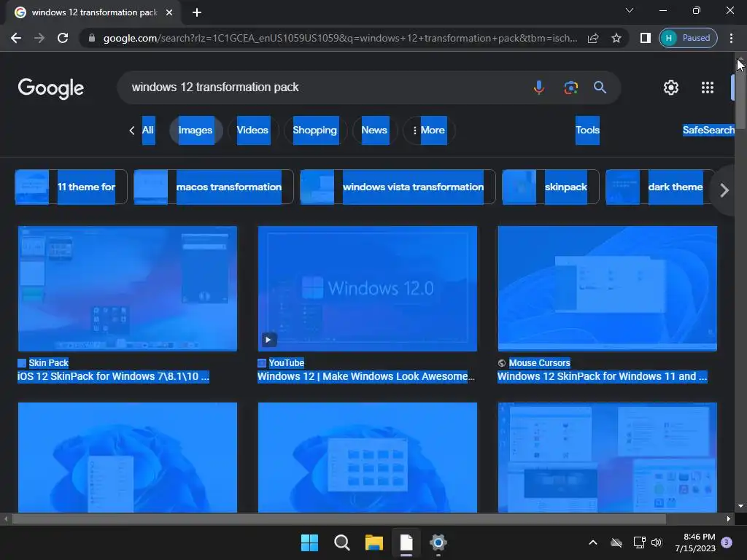Bookmark this page with the star icon
The width and height of the screenshot is (747, 560).
[616, 38]
